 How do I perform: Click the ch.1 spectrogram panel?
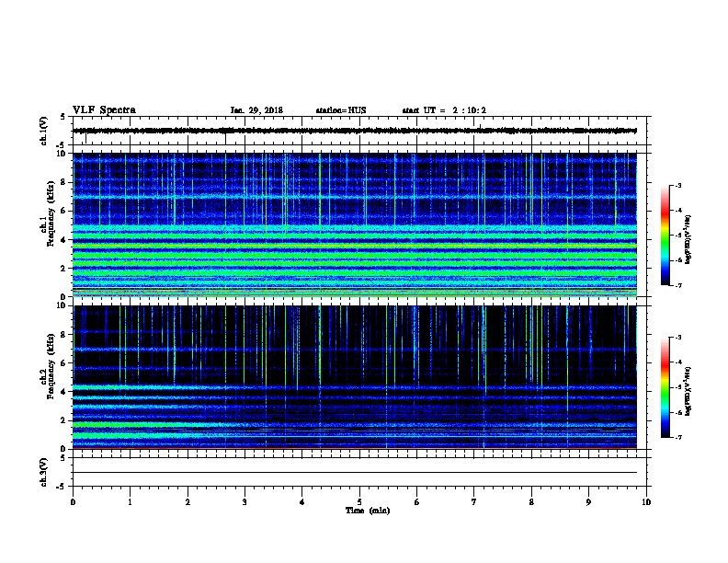coord(355,224)
